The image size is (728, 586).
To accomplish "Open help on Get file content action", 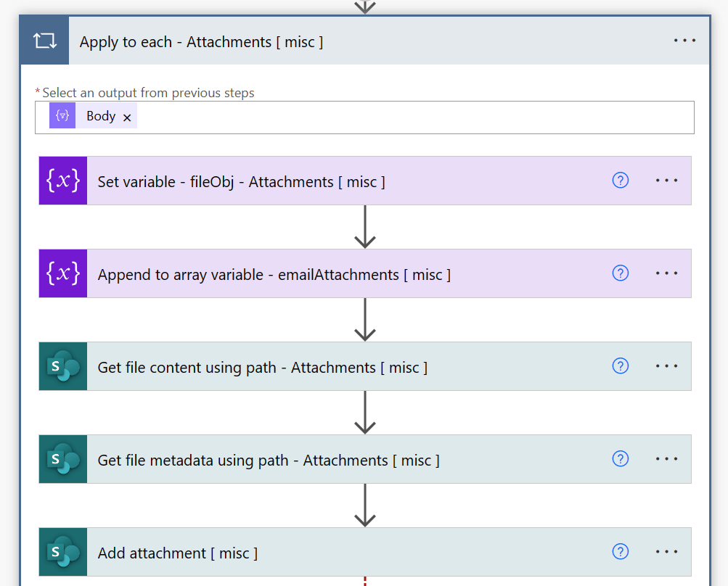I will [620, 366].
